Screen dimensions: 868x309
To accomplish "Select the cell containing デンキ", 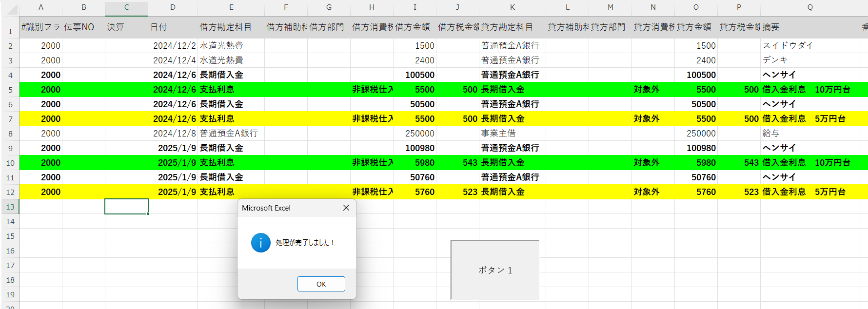I will 809,60.
